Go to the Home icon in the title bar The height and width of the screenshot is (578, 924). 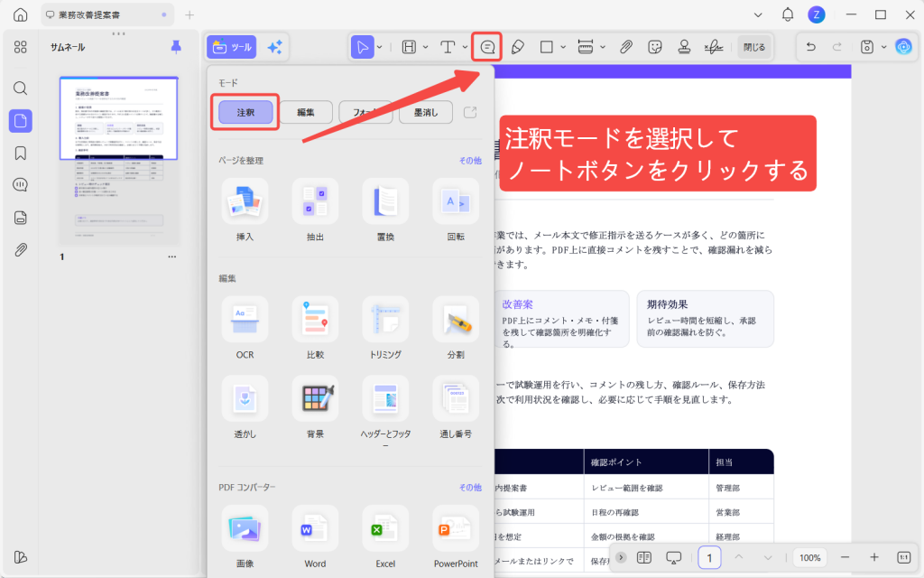click(20, 14)
